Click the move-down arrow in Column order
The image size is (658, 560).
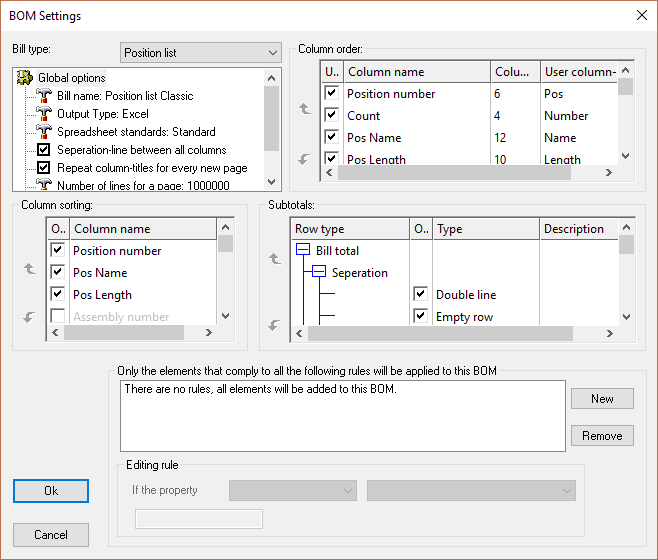[305, 159]
